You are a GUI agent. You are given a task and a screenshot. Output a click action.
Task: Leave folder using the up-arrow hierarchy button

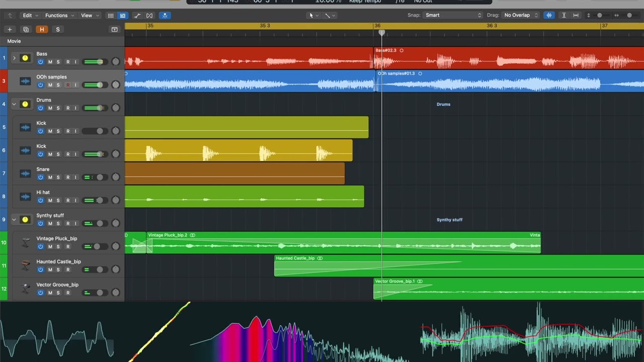10,16
